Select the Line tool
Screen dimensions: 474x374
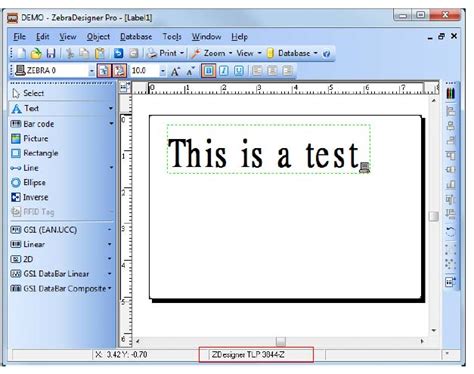(x=62, y=168)
